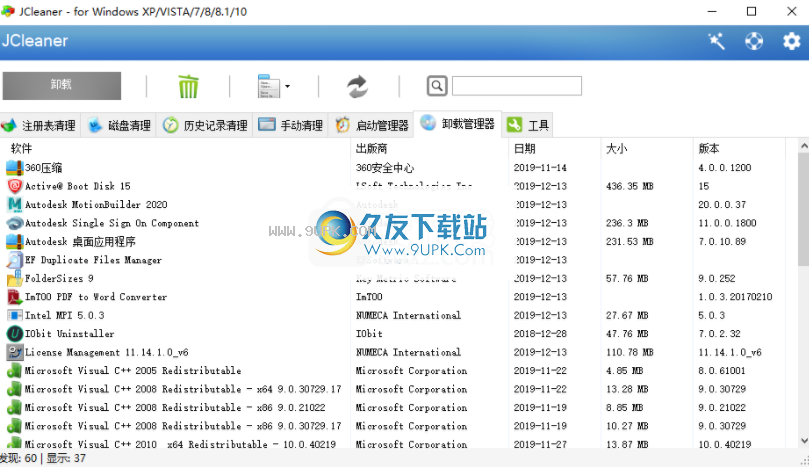Click the magnifier search icon
Screen dimensions: 809x467
[x=436, y=86]
